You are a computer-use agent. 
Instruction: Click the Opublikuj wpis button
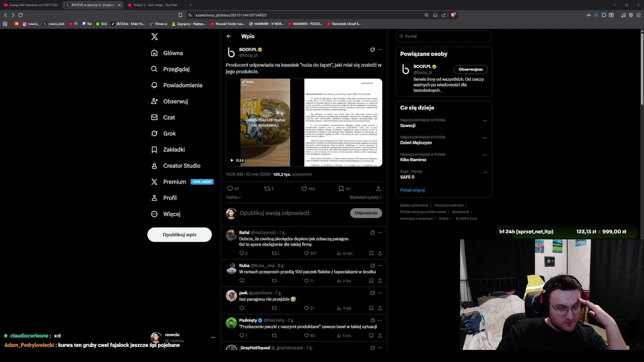[x=180, y=235]
